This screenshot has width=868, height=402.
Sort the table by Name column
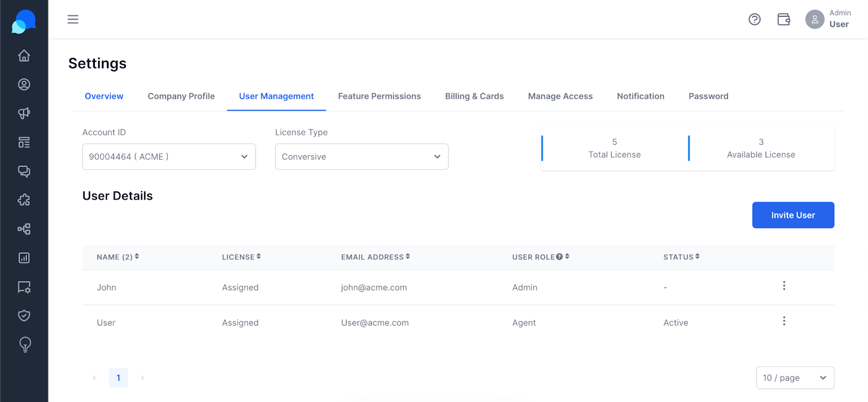pyautogui.click(x=137, y=257)
